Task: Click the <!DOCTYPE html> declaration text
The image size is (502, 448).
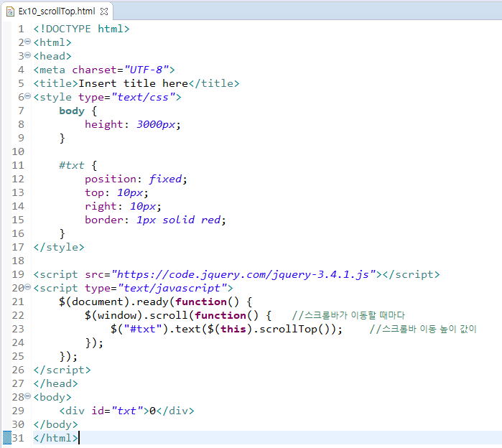Action: 82,29
